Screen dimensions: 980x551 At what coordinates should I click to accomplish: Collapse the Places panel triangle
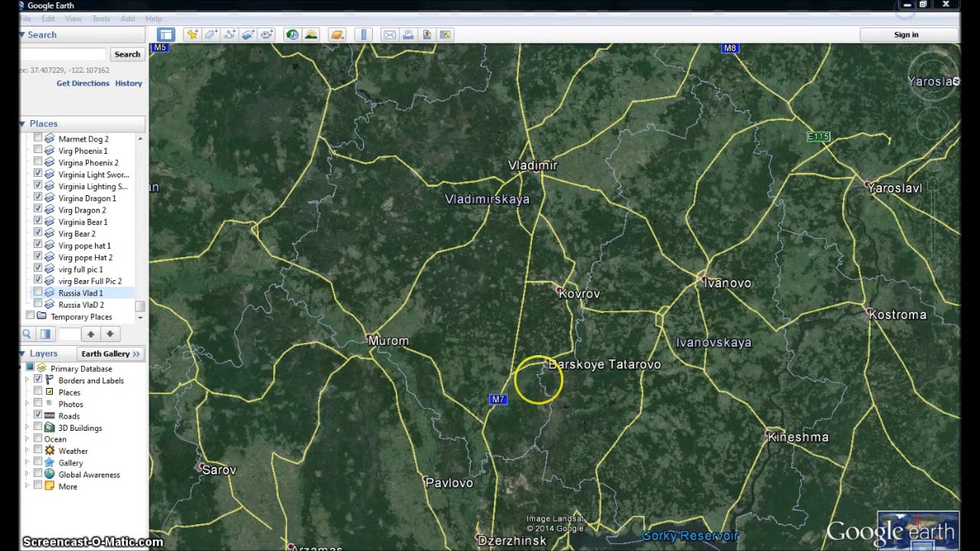[x=22, y=123]
